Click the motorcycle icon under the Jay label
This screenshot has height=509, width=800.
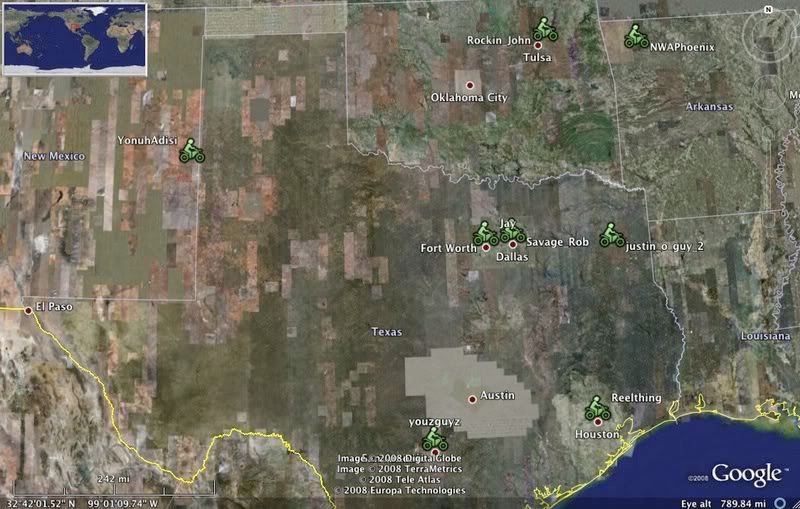coord(512,232)
